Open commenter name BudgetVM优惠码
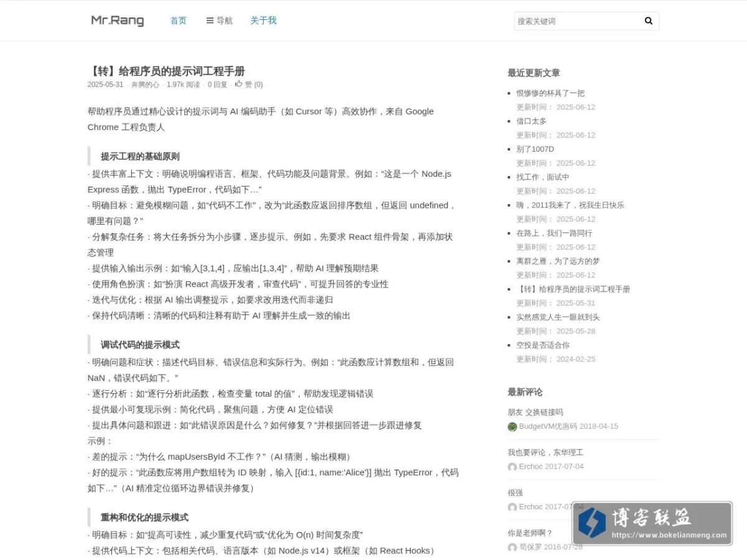 [548, 427]
